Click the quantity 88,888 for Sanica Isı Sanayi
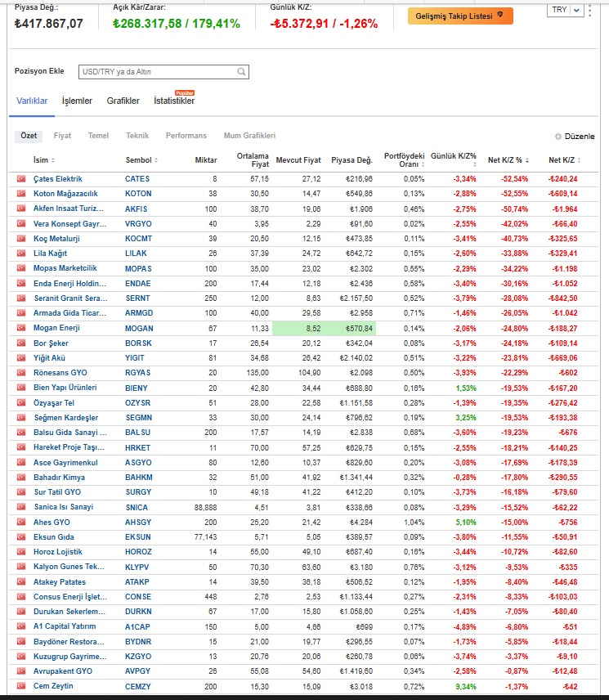Viewport: 609px width, 700px height. (206, 508)
